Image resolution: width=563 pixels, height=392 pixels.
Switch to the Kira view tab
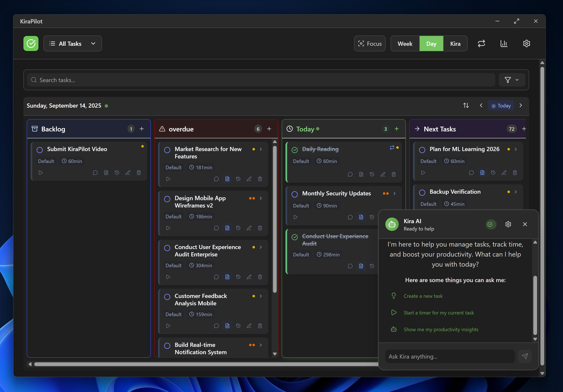pyautogui.click(x=455, y=44)
